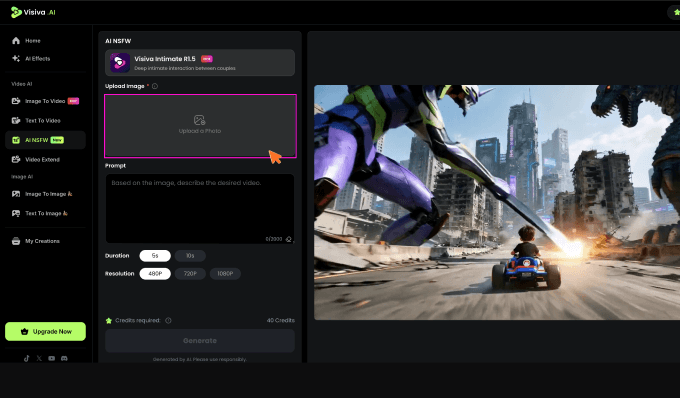Click the upload photo icon
Viewport: 680px width, 398px height.
point(199,120)
